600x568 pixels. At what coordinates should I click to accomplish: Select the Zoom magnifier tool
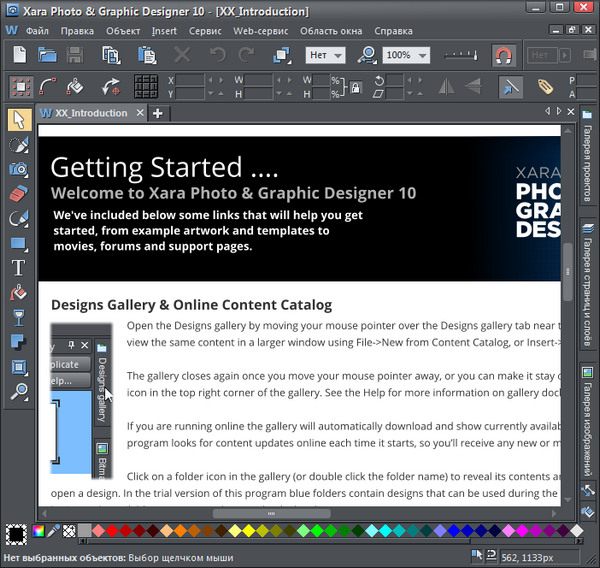[18, 392]
